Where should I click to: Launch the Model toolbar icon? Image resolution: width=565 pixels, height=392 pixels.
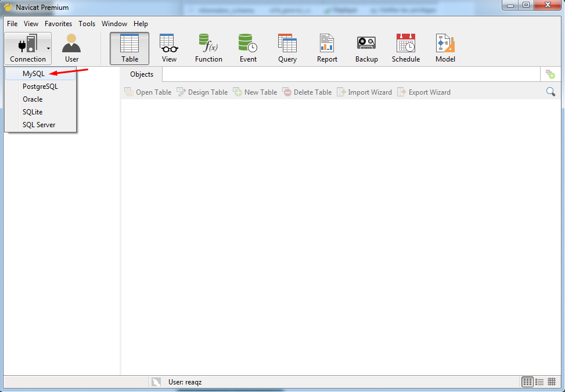445,48
